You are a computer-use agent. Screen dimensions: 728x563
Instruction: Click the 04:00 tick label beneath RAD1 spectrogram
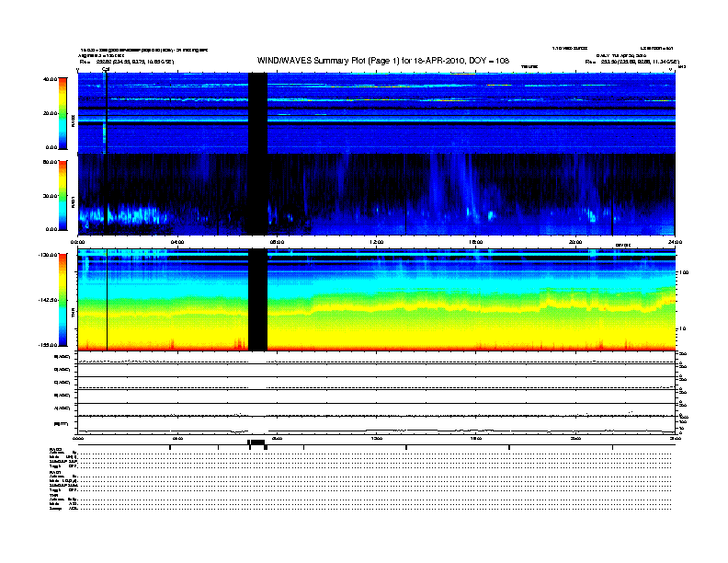[x=177, y=242]
